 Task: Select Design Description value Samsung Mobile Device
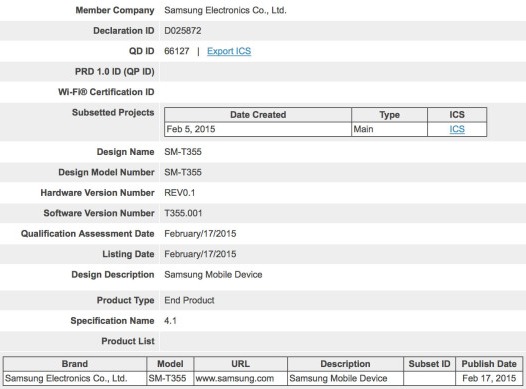click(x=213, y=275)
